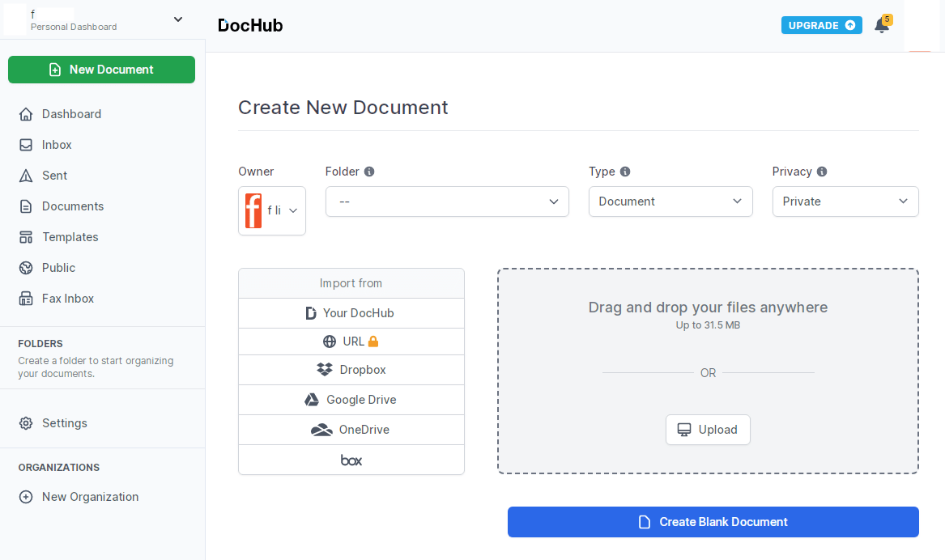The image size is (945, 560).
Task: Open the notifications bell icon
Action: click(x=882, y=25)
